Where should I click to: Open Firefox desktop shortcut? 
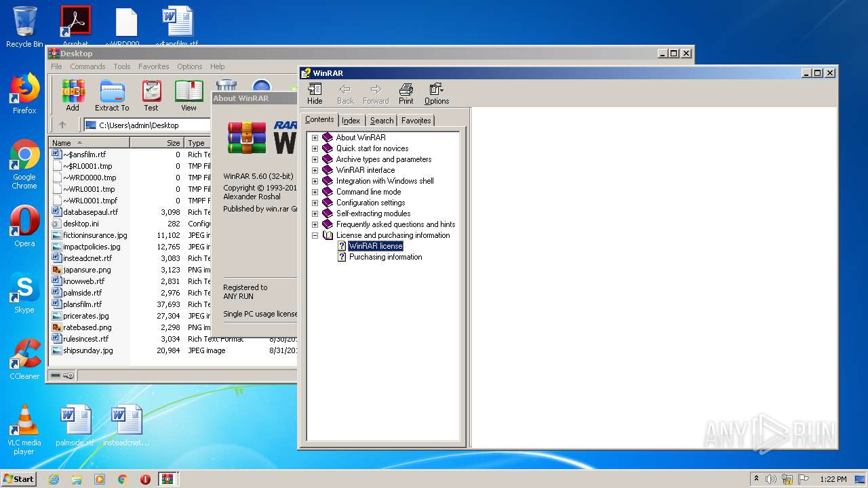point(24,94)
